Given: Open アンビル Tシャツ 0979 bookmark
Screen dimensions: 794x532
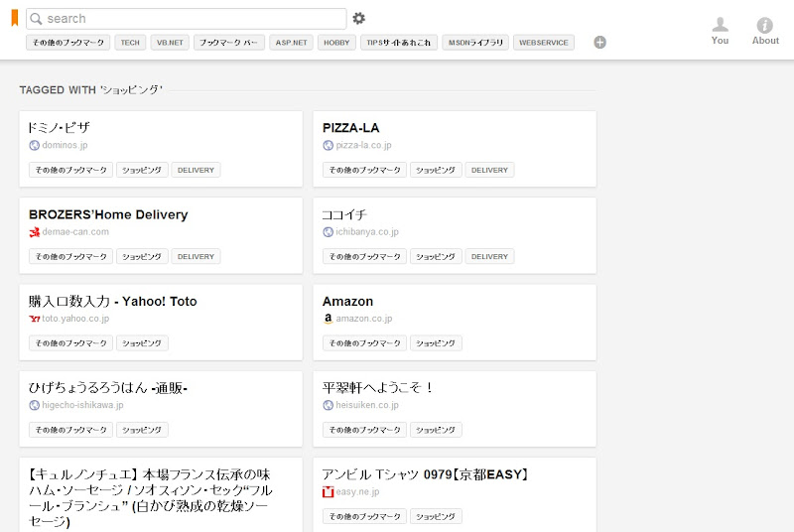Looking at the screenshot, I should click(x=426, y=474).
